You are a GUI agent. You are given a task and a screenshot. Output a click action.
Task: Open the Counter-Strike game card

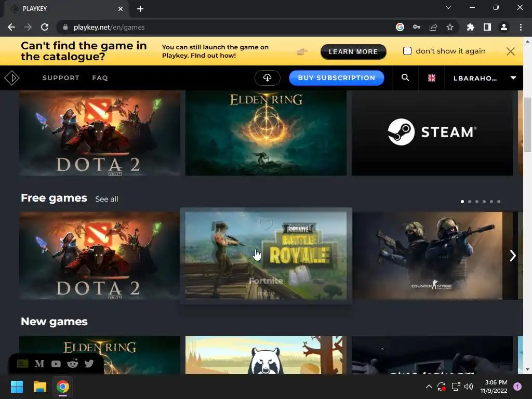tap(428, 256)
